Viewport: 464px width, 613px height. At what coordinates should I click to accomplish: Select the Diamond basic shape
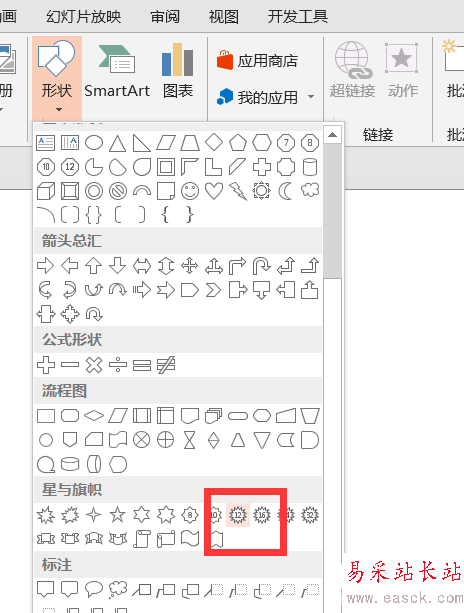(x=214, y=142)
